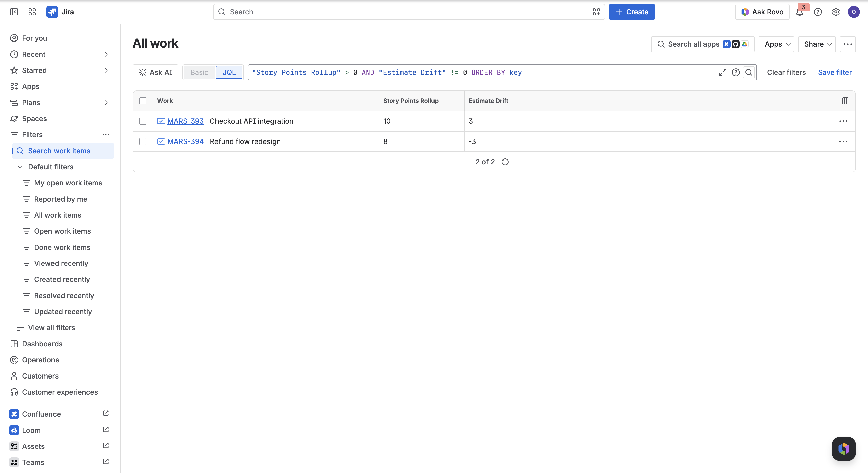Open the Share dropdown
868x473 pixels.
pyautogui.click(x=817, y=44)
